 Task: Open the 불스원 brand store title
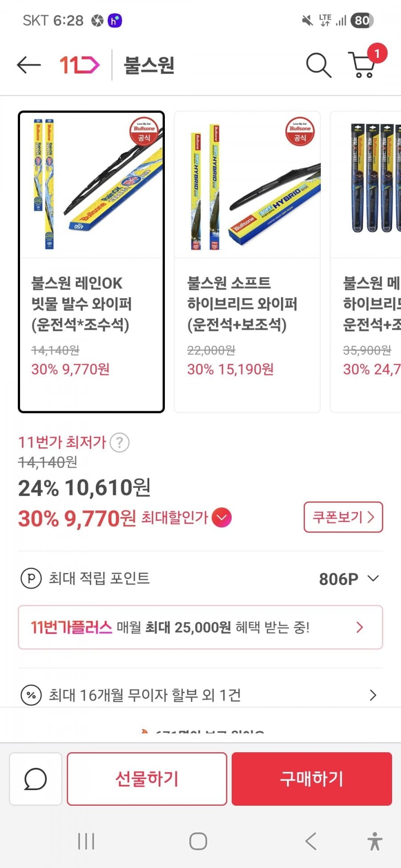[x=149, y=65]
